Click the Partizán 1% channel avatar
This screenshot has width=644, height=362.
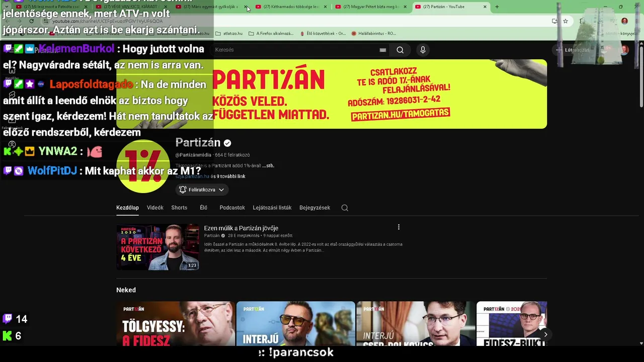pyautogui.click(x=143, y=166)
